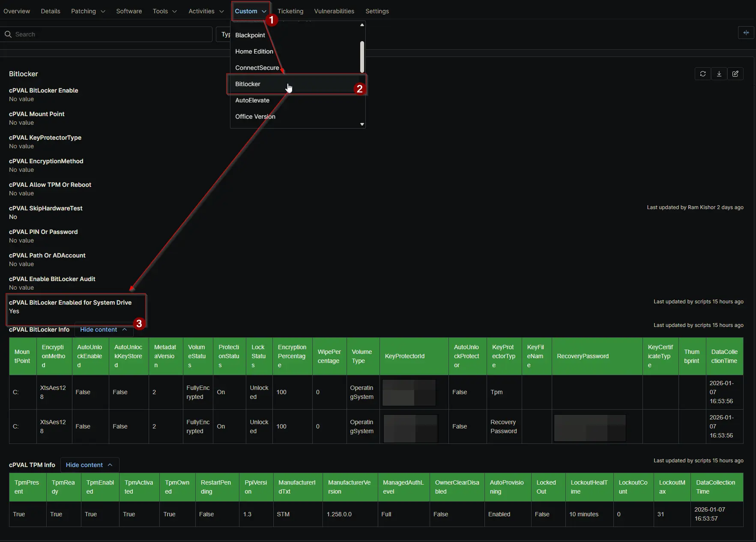This screenshot has height=542, width=756.
Task: Click the magnifier icon in Search bar
Action: (8, 34)
